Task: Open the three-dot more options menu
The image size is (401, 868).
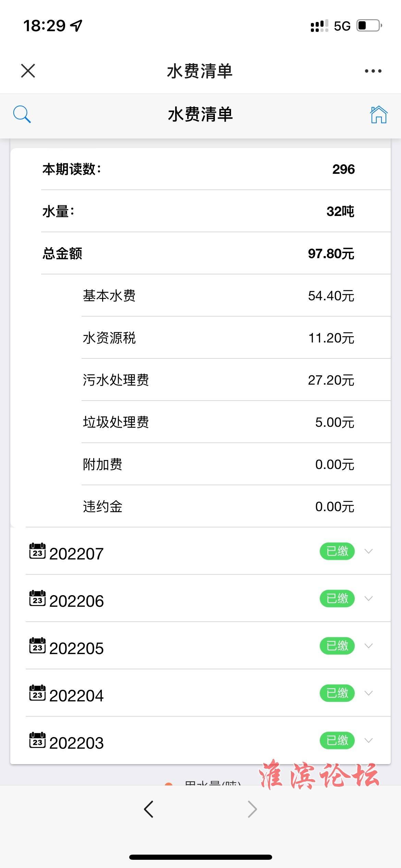Action: click(373, 71)
